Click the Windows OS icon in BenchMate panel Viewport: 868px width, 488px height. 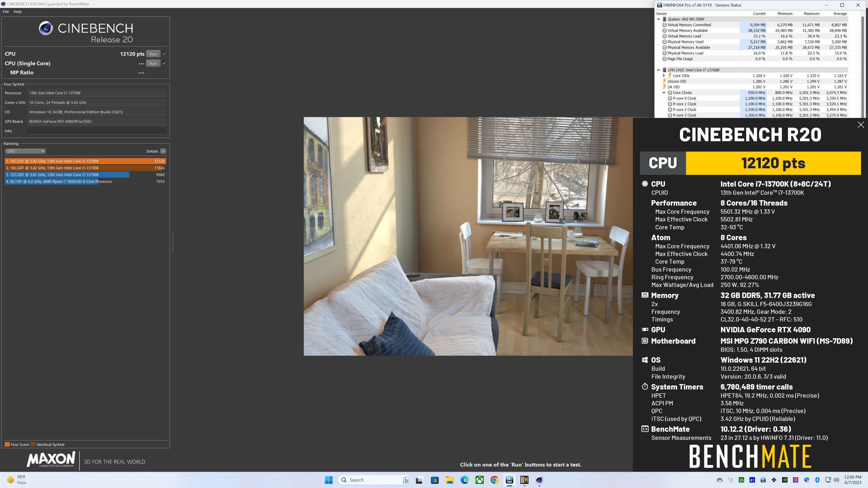click(x=645, y=360)
